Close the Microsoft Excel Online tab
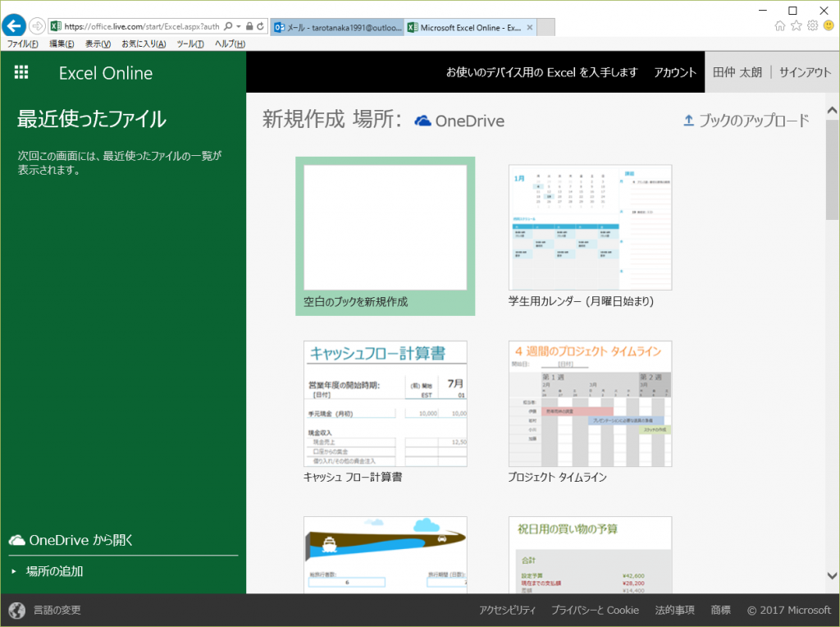Viewport: 840px width, 627px height. tap(530, 27)
